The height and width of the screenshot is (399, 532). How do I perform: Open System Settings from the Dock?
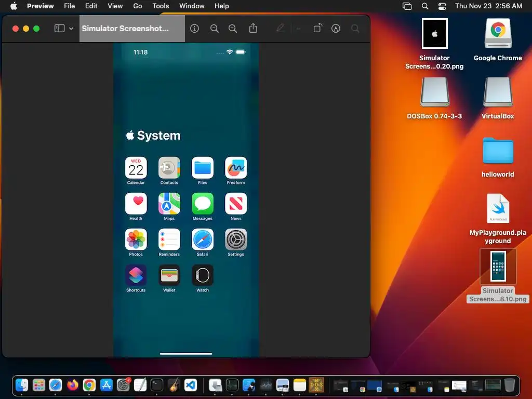123,385
